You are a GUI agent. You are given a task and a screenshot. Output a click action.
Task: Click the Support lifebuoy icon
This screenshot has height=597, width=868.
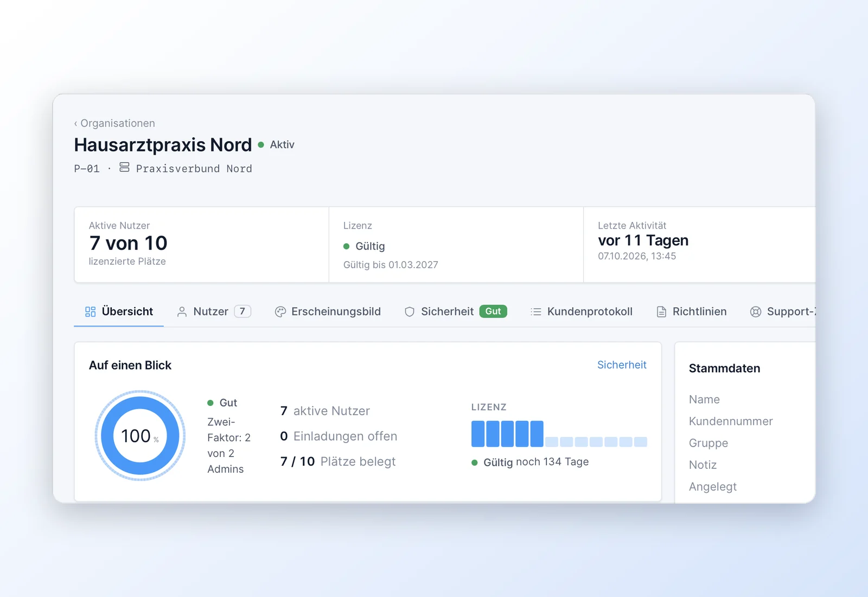click(756, 312)
